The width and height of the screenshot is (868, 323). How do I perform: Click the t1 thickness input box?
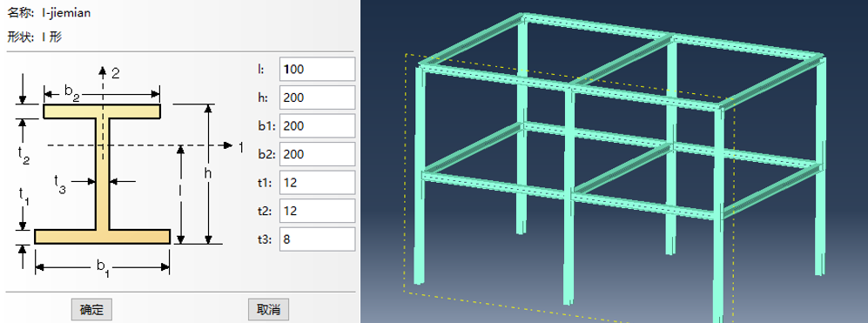pos(317,182)
